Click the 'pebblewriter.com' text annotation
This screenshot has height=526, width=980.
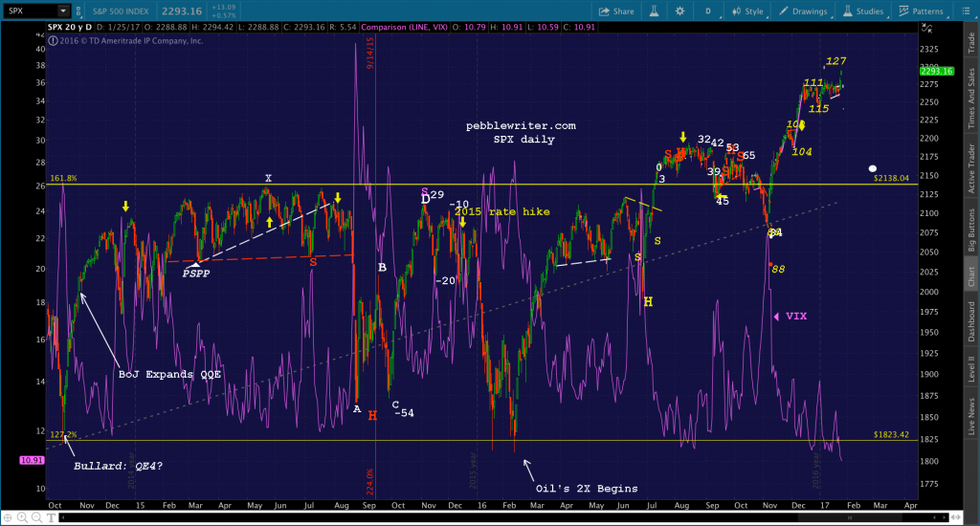click(521, 125)
